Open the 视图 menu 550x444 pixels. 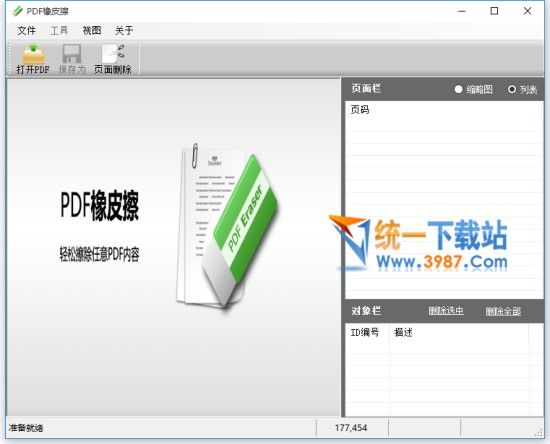pyautogui.click(x=92, y=31)
